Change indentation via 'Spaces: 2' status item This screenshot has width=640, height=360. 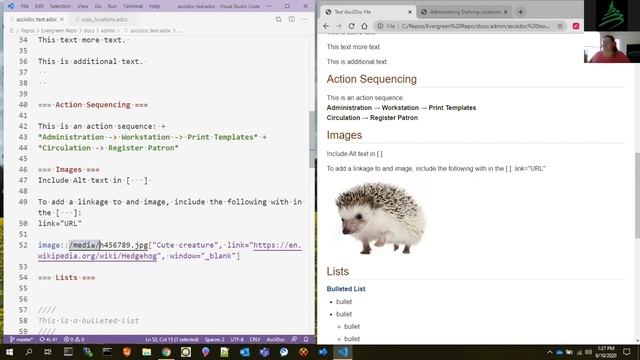coord(214,340)
